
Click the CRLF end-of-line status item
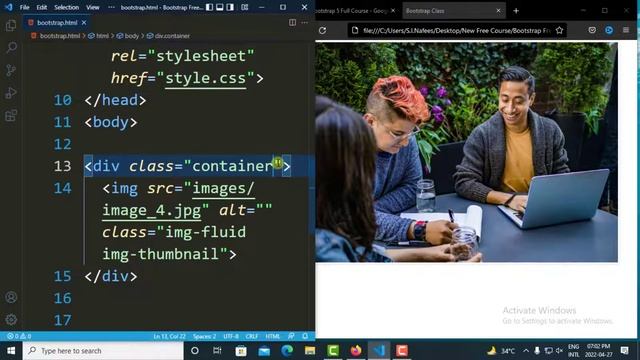pos(252,336)
